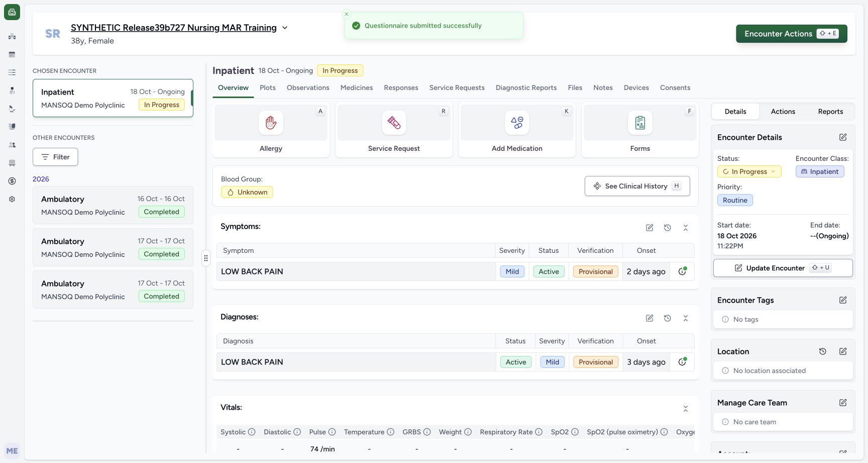This screenshot has width=868, height=463.
Task: Open Location history clock icon
Action: coord(823,351)
